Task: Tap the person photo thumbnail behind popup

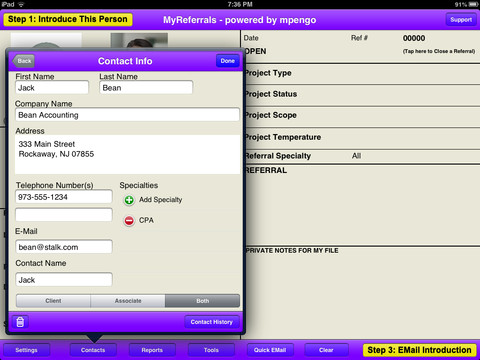Action: (139, 40)
